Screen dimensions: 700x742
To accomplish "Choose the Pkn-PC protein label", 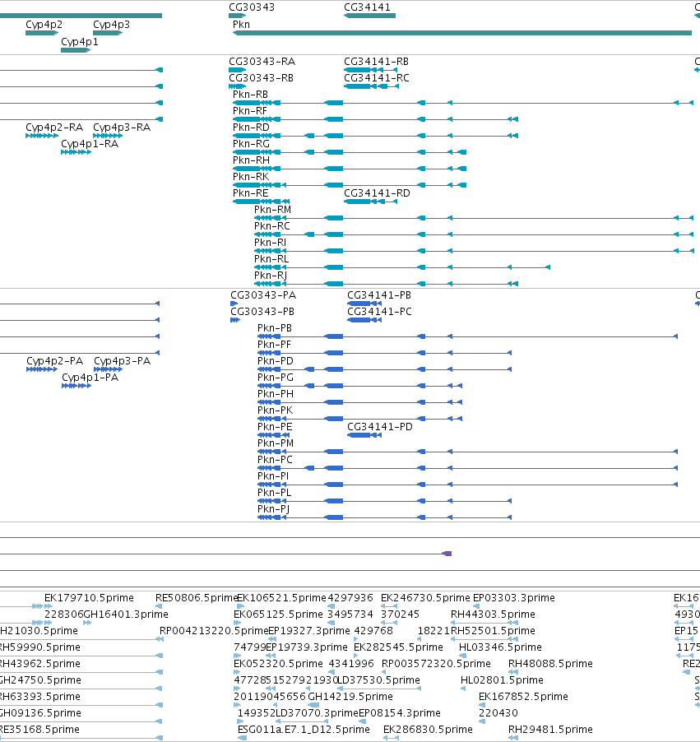I will click(x=275, y=460).
